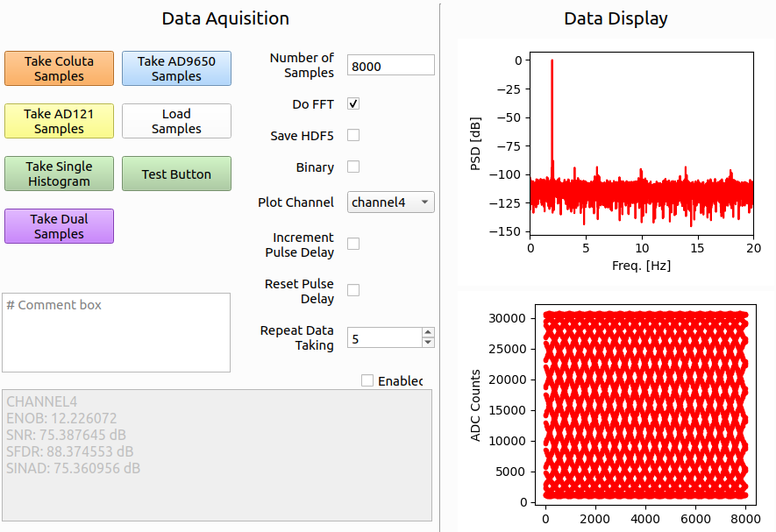Check the Reset Pulse Delay box
This screenshot has height=532, width=776.
pos(353,290)
